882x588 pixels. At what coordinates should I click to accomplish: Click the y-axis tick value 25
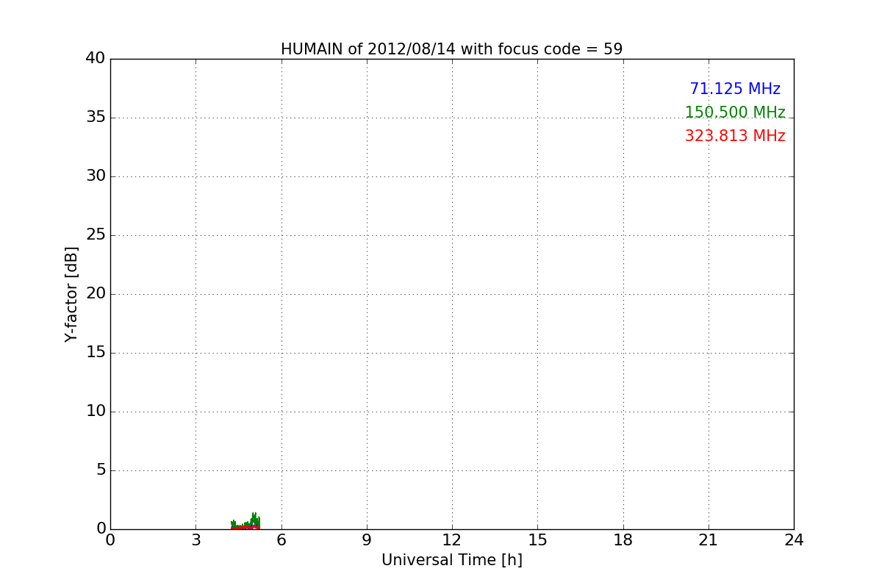tap(96, 235)
